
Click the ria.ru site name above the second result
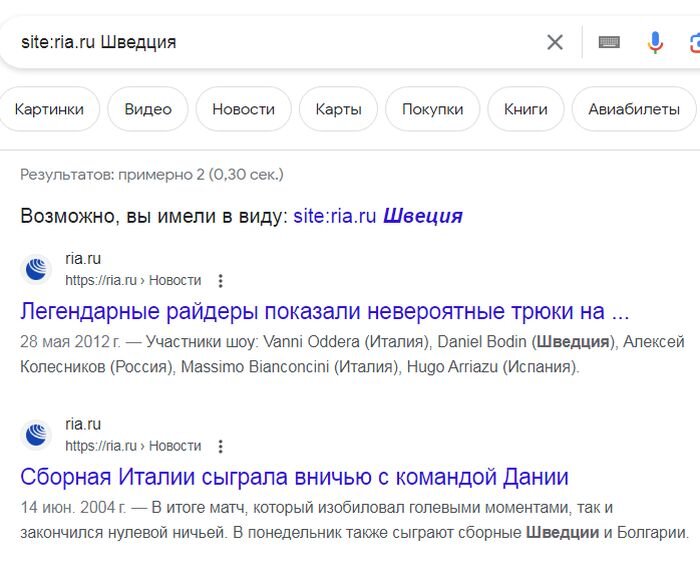pos(83,424)
